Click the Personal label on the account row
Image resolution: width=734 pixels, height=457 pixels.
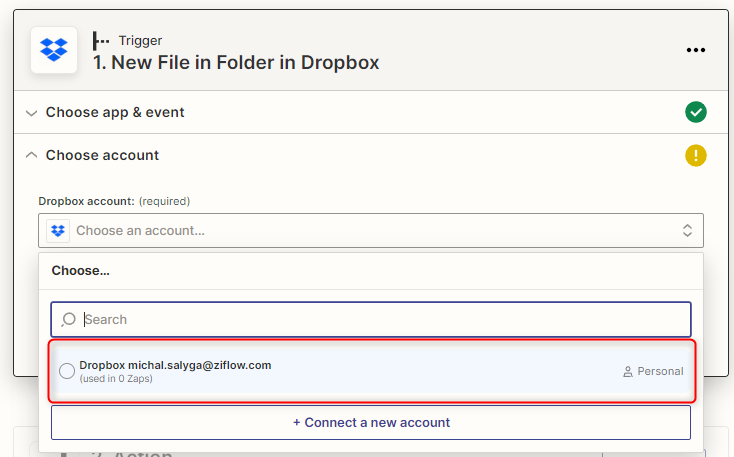tap(660, 371)
